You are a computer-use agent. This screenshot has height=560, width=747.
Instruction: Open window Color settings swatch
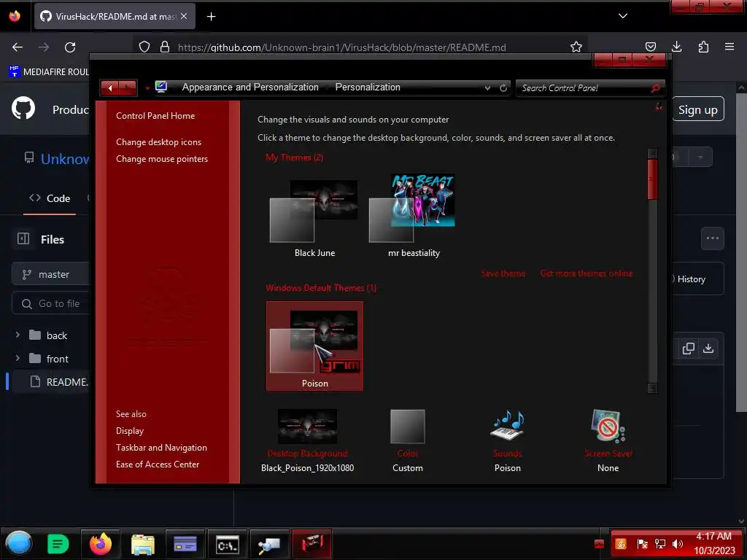407,427
